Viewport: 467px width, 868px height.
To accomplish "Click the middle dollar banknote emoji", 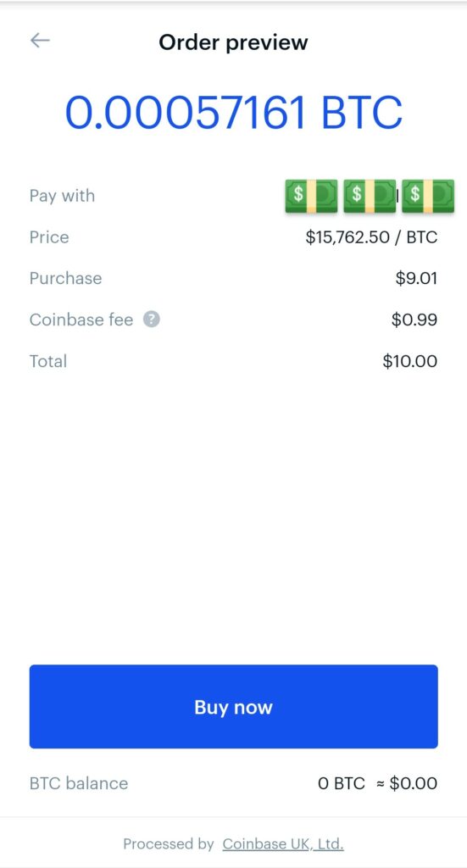I will coord(370,196).
